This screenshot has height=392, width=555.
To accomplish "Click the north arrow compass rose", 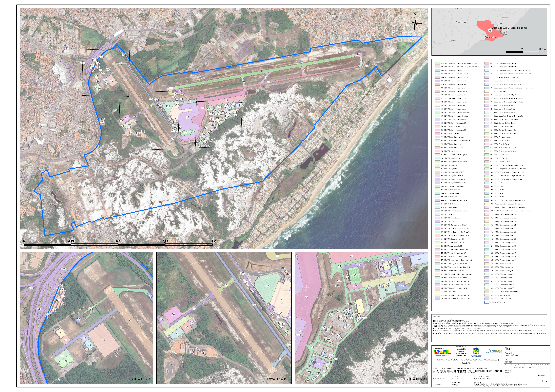I will [415, 23].
